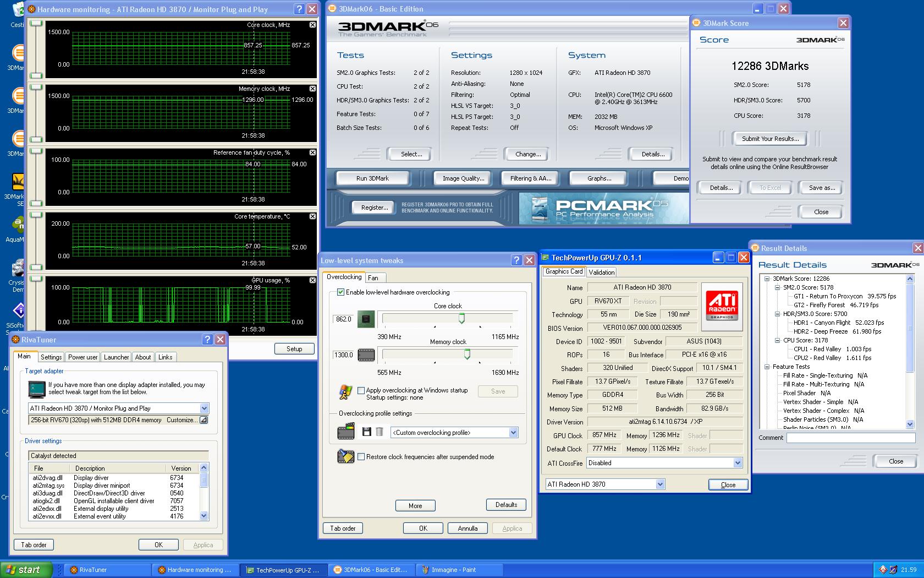Image resolution: width=924 pixels, height=578 pixels.
Task: Select GT1 - Return To Proxycon result
Action: point(845,296)
